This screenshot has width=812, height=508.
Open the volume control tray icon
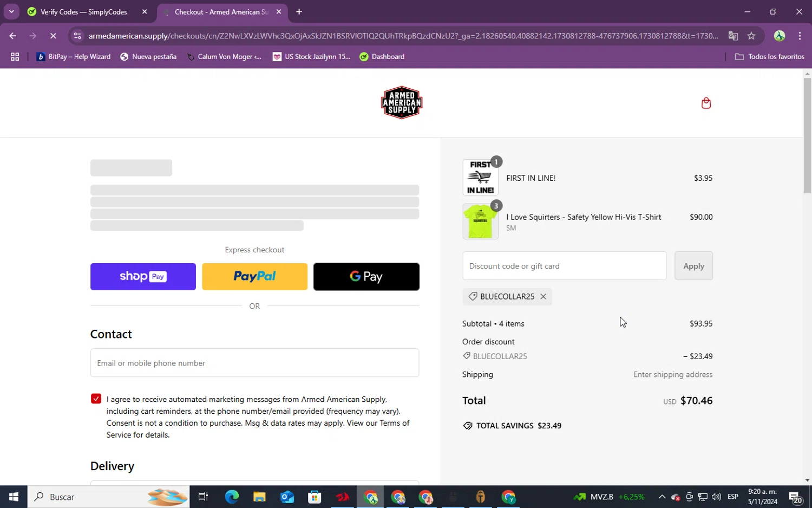[716, 497]
